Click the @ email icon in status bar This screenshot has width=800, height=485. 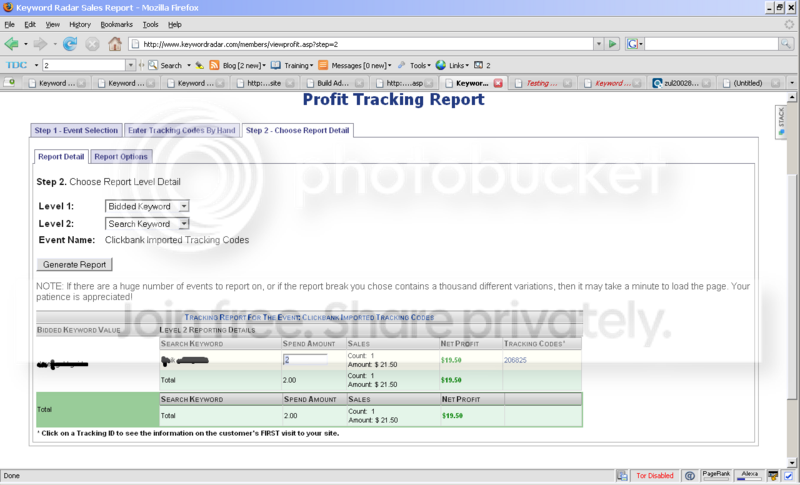690,476
